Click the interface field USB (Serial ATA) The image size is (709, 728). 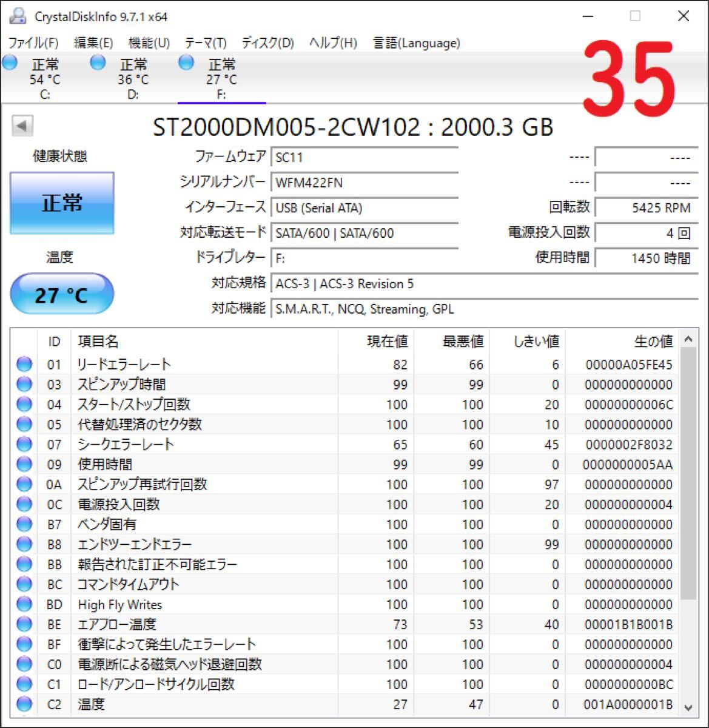tap(364, 208)
